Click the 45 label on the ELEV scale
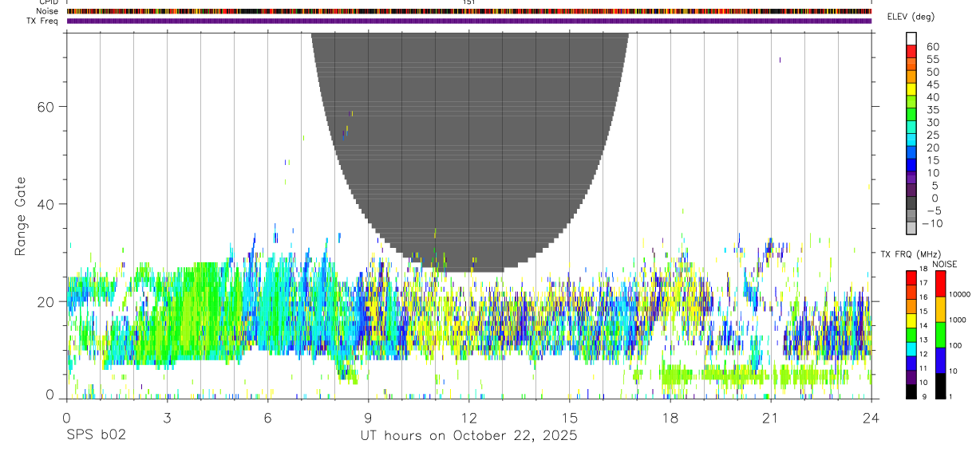This screenshot has height=452, width=980. click(931, 85)
